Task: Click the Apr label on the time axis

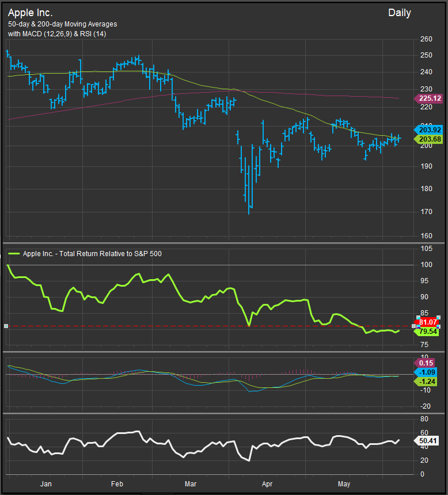Action: pos(267,484)
